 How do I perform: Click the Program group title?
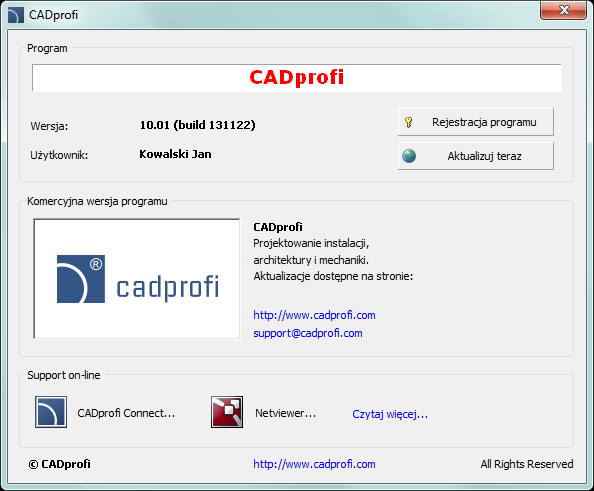click(47, 48)
